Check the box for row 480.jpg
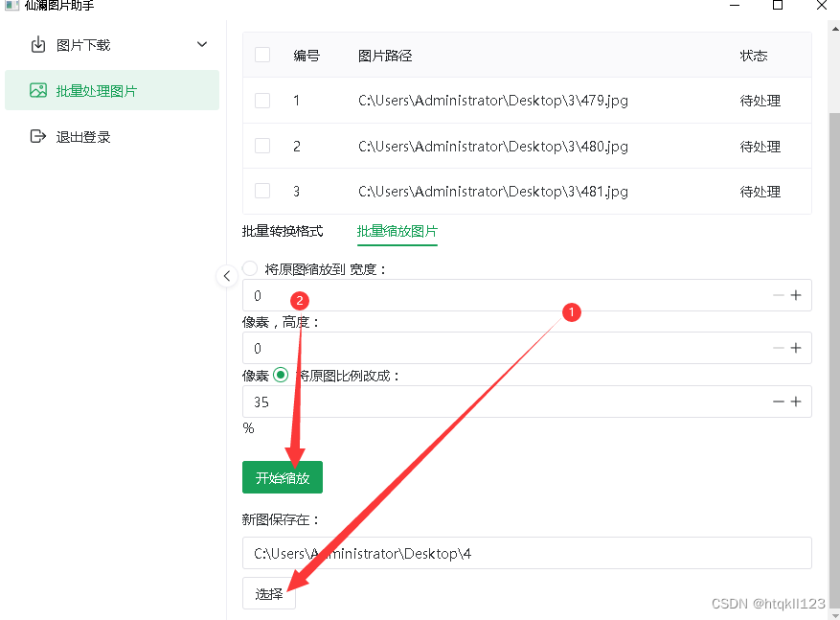The height and width of the screenshot is (620, 840). click(x=262, y=146)
